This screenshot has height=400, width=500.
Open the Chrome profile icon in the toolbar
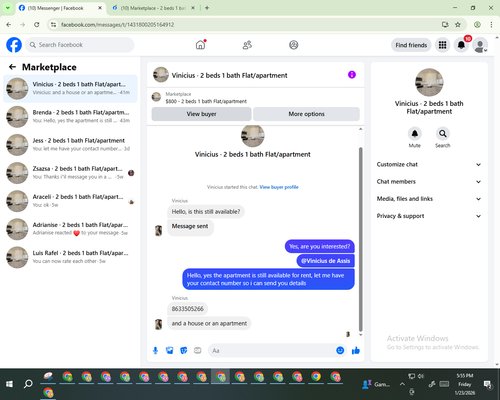[x=477, y=25]
